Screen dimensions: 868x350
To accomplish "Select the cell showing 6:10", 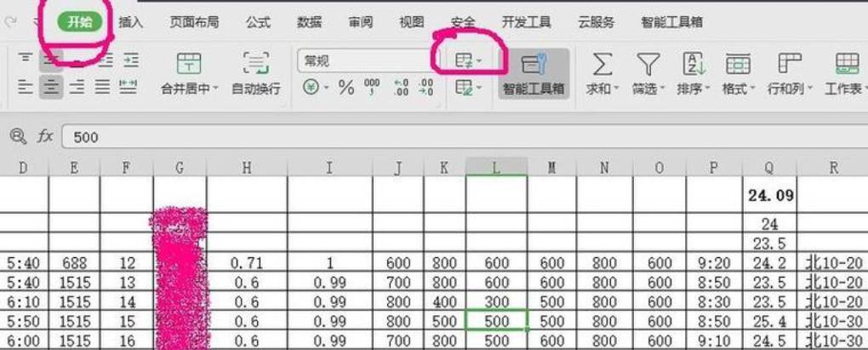I will pyautogui.click(x=25, y=301).
